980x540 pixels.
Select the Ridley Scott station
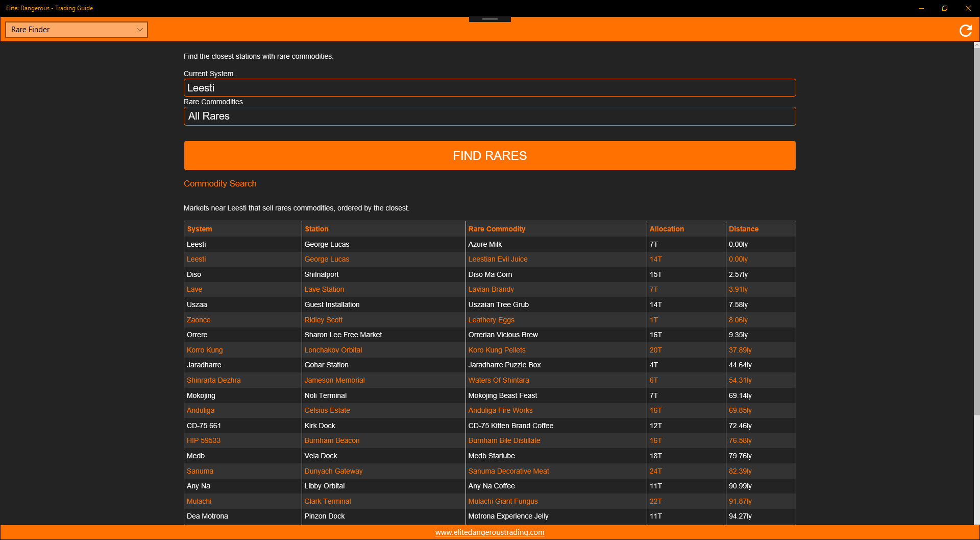pyautogui.click(x=324, y=320)
